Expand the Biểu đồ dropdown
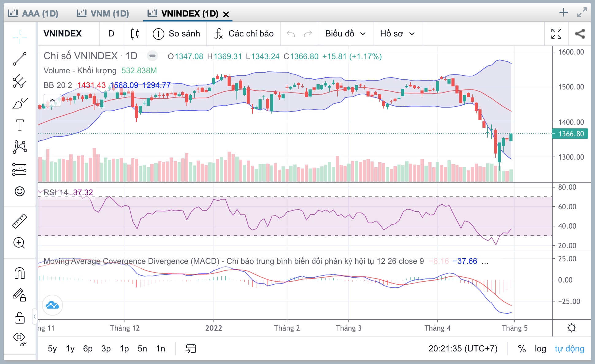595x364 pixels. pyautogui.click(x=346, y=34)
